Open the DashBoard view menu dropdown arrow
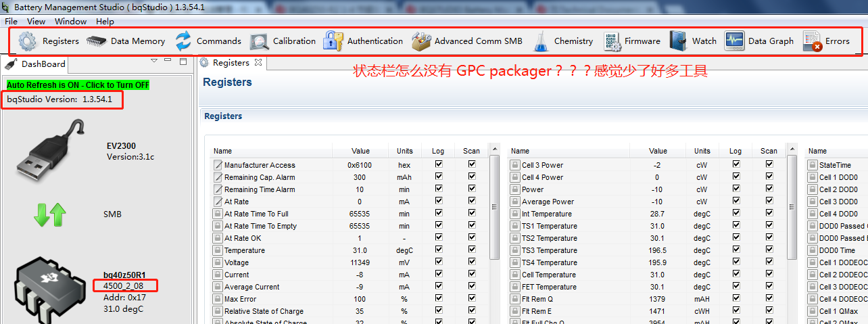 [x=154, y=61]
